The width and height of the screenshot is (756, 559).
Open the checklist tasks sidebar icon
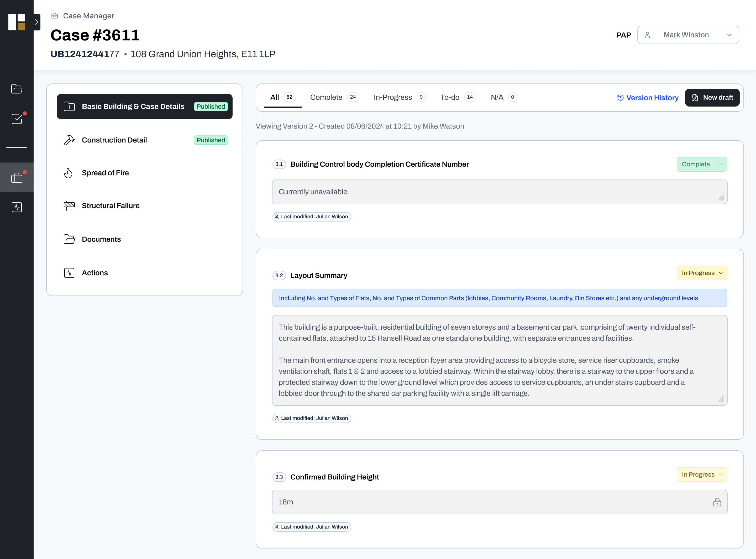click(x=17, y=118)
